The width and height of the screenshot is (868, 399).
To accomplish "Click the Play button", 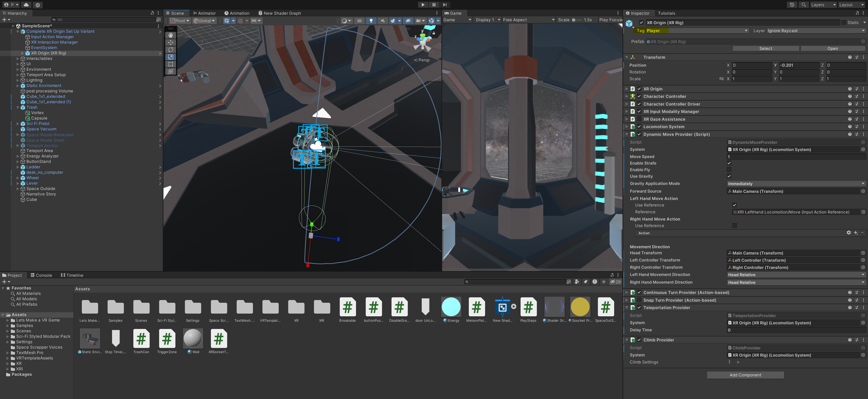I will [x=423, y=5].
